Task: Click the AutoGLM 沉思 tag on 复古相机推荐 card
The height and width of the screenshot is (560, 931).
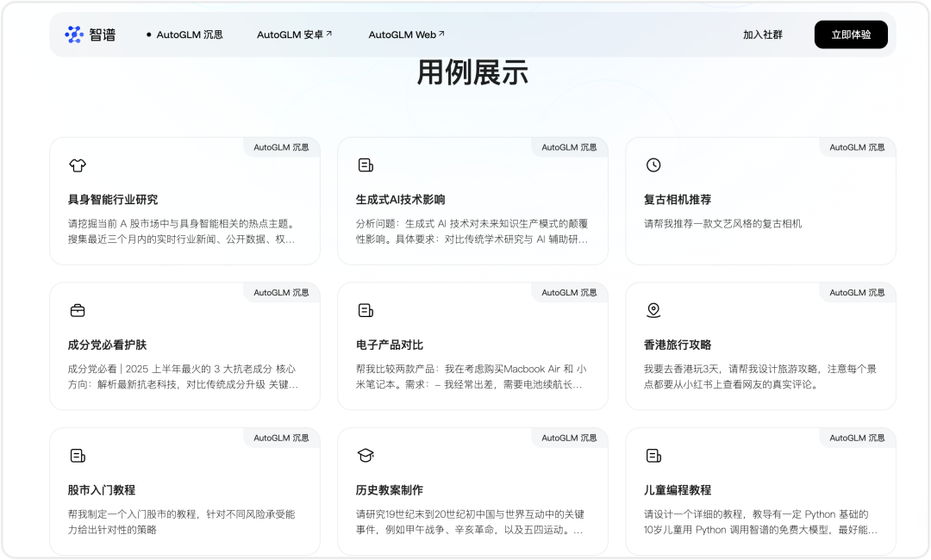Action: click(857, 147)
